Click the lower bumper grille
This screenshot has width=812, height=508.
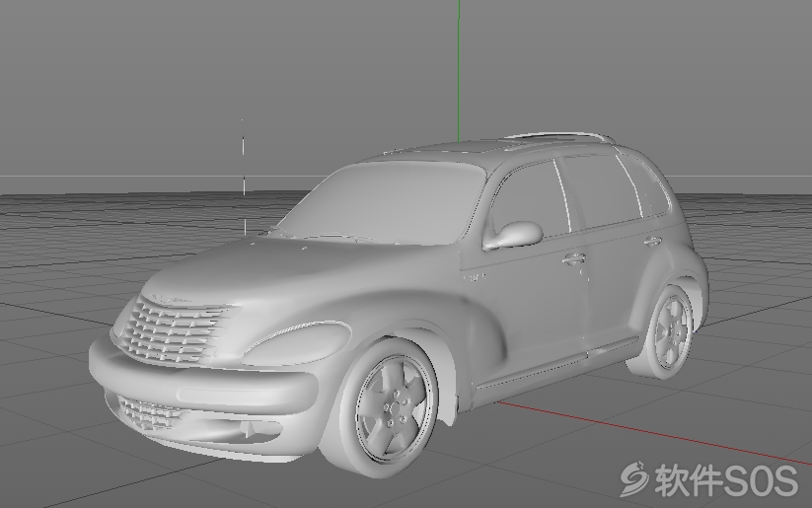150,413
